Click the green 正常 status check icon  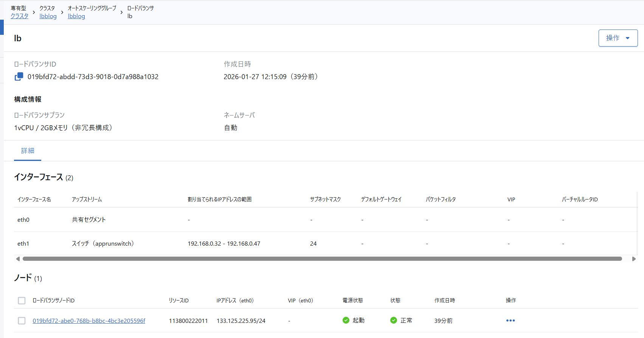click(x=394, y=320)
